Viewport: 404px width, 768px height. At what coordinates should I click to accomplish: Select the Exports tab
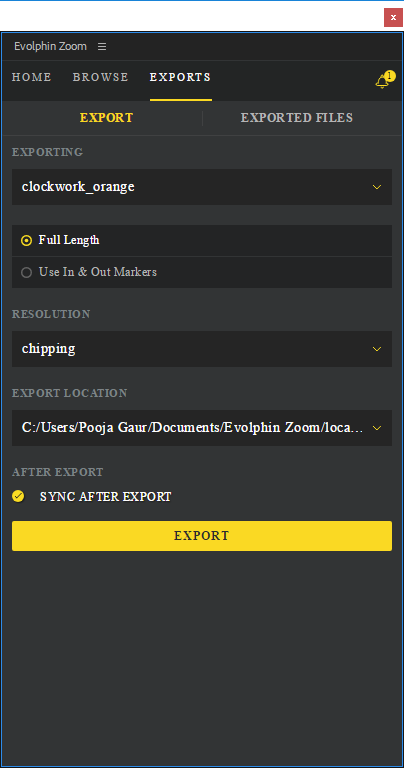(180, 77)
